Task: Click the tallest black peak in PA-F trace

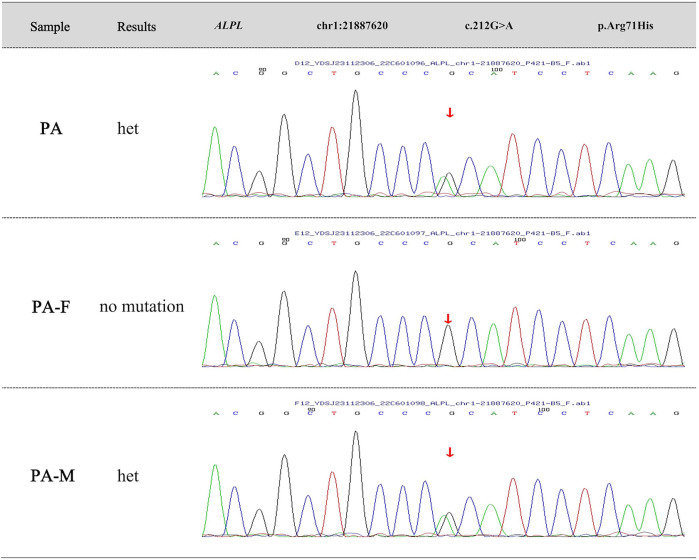Action: (x=356, y=318)
